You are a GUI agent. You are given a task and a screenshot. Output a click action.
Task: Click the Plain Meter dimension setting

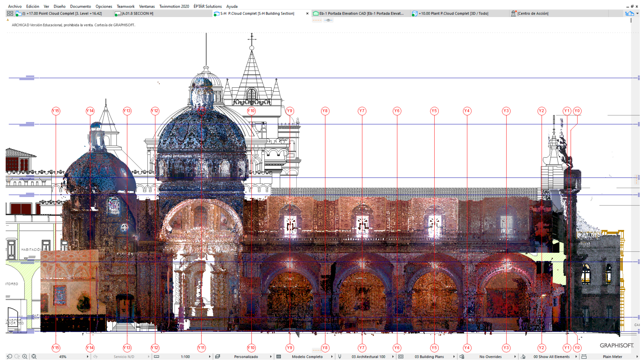click(x=612, y=357)
